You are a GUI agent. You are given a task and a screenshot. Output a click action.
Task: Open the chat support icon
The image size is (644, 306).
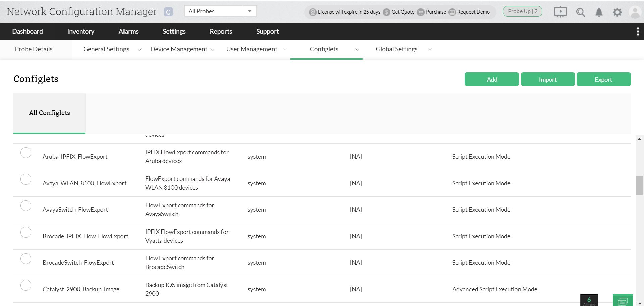coord(623,301)
